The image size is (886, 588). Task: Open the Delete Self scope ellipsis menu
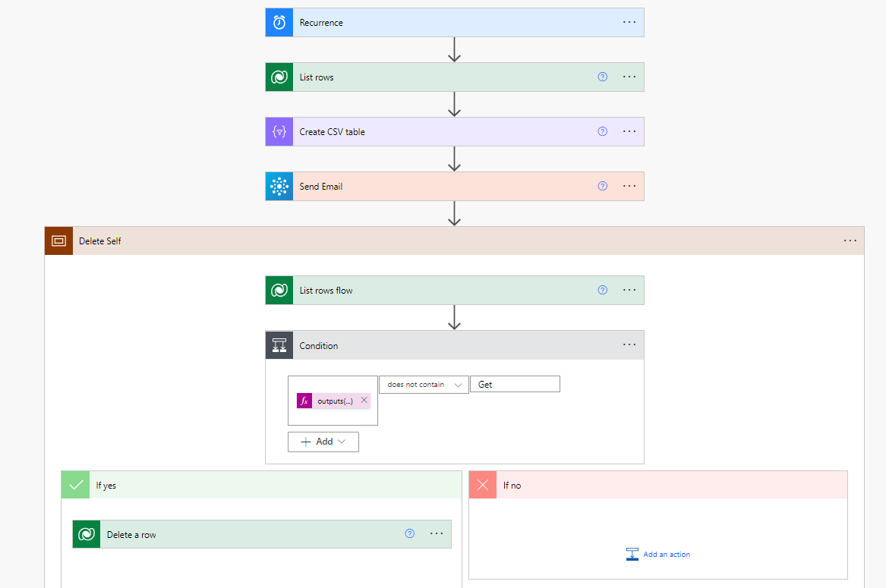(849, 241)
